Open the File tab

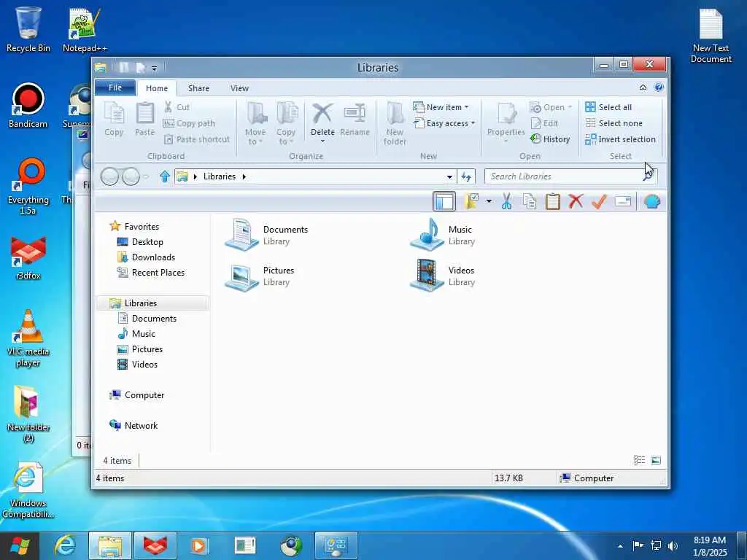[115, 87]
